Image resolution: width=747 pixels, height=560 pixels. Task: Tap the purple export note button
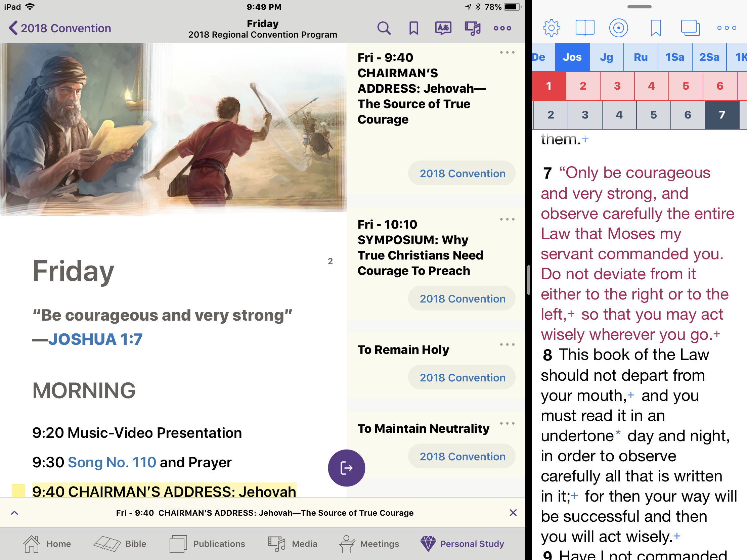click(x=346, y=468)
